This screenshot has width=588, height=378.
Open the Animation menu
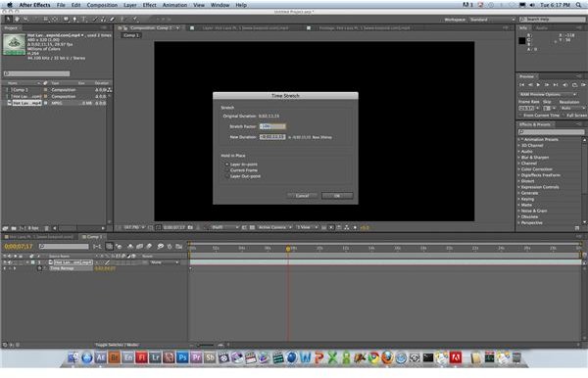pos(174,5)
